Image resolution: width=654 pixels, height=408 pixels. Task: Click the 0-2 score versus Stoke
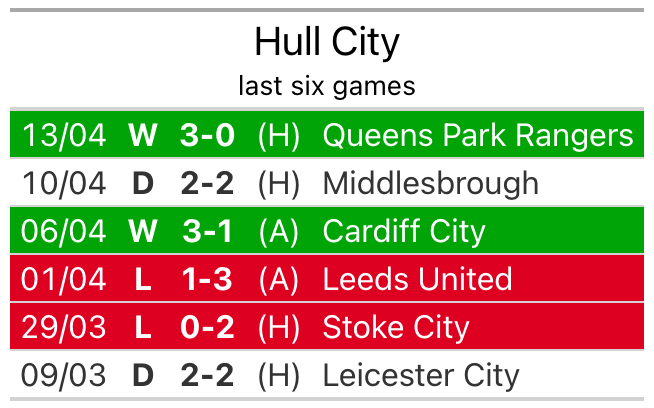207,327
